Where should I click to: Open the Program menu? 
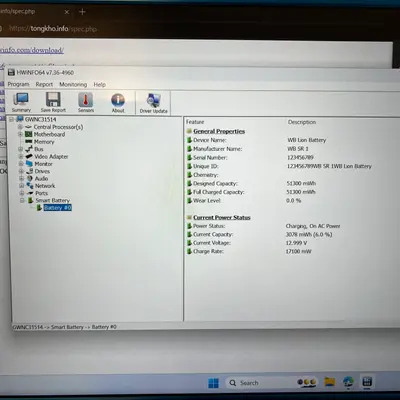[18, 84]
